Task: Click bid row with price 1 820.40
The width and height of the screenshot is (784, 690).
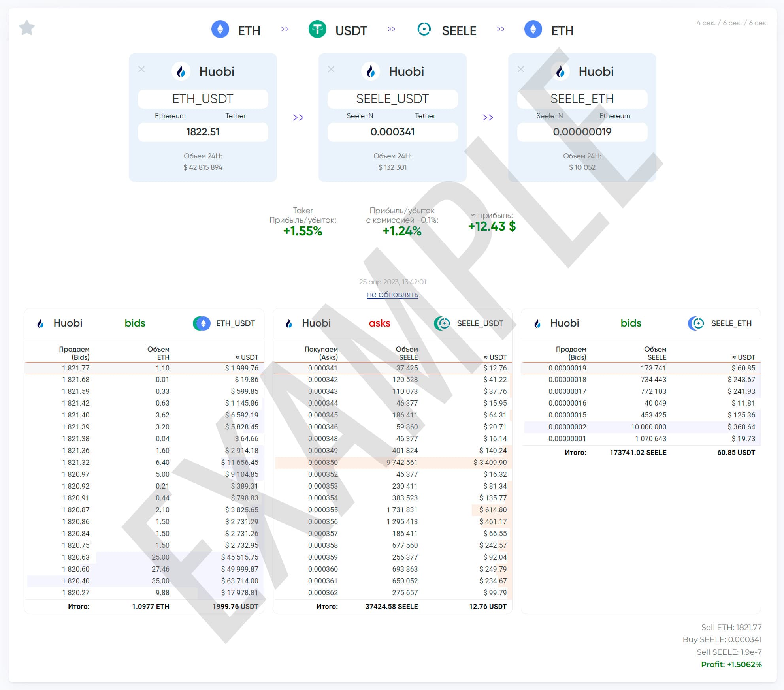Action: point(144,581)
